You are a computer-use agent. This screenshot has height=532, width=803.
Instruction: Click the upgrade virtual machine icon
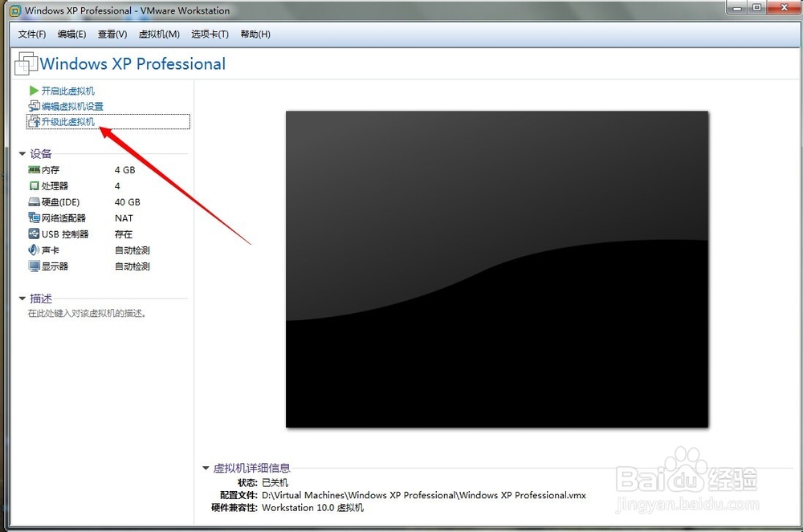click(34, 122)
